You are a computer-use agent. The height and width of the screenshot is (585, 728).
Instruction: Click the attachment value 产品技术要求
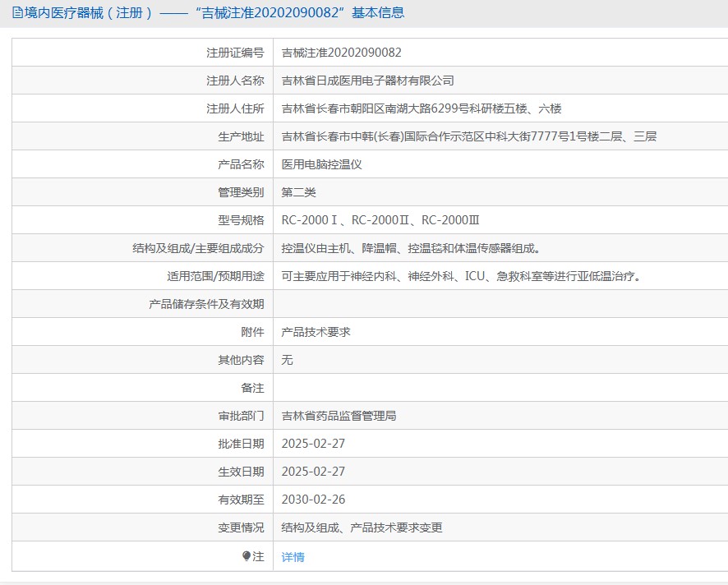316,332
